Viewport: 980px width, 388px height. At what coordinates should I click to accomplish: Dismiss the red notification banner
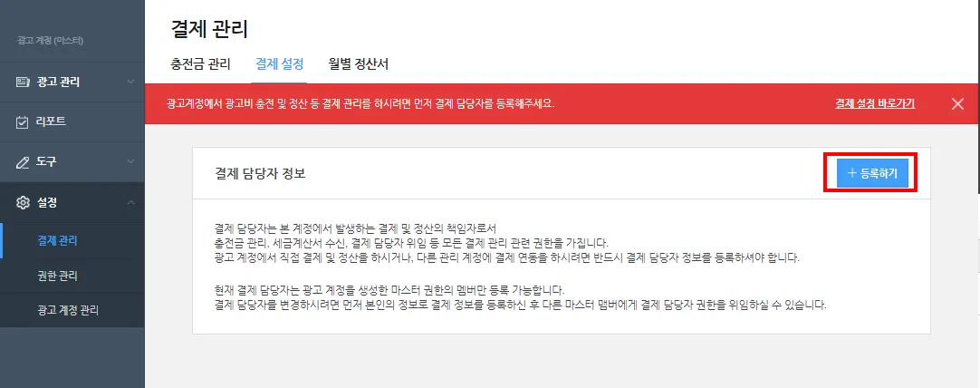pyautogui.click(x=957, y=104)
